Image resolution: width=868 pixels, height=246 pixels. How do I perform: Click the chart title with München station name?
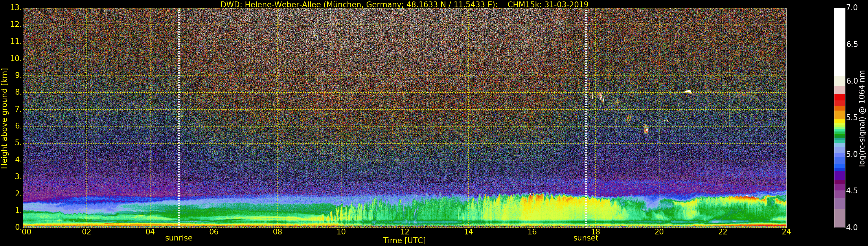[404, 4]
